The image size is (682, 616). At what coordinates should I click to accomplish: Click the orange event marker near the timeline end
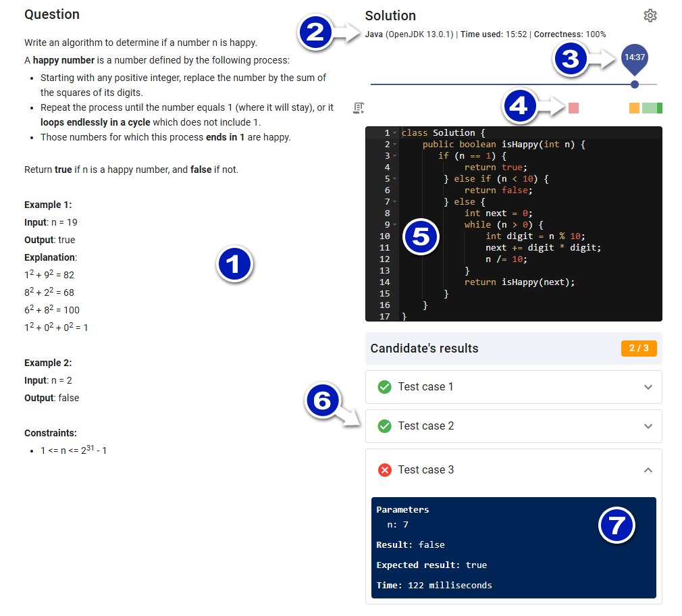[633, 107]
